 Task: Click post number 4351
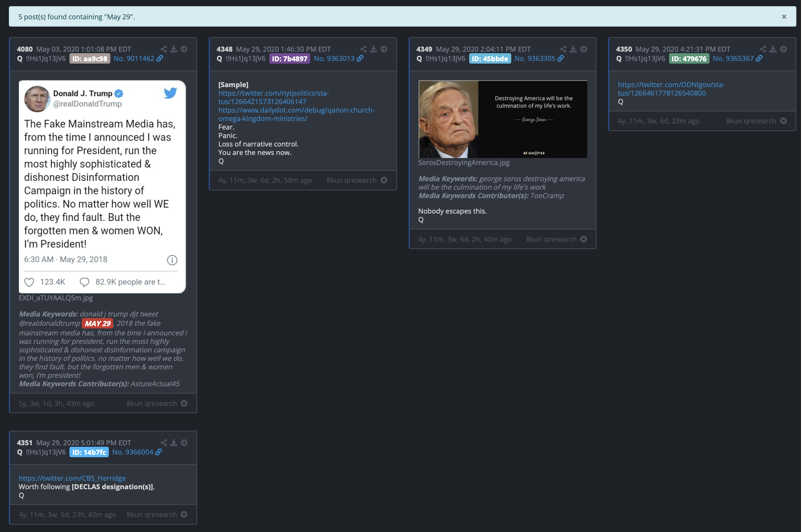(25, 443)
